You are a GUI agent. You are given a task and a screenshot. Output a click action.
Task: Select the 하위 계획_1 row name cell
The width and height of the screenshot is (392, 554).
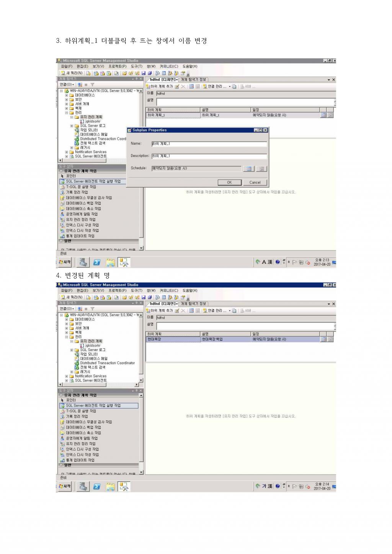click(x=173, y=115)
